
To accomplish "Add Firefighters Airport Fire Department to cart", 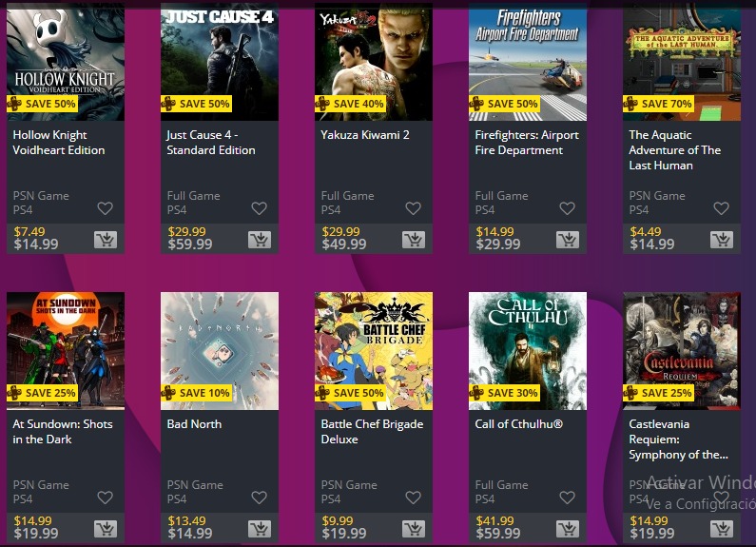I will point(568,239).
